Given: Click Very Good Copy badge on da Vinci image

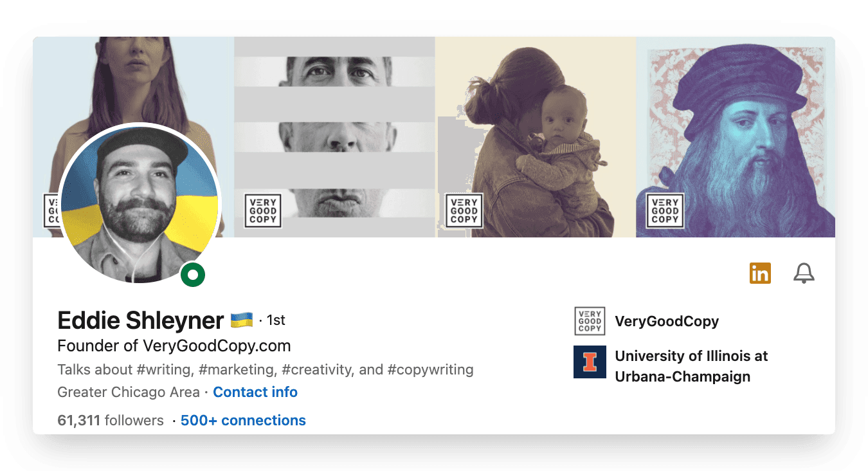Looking at the screenshot, I should click(x=665, y=210).
